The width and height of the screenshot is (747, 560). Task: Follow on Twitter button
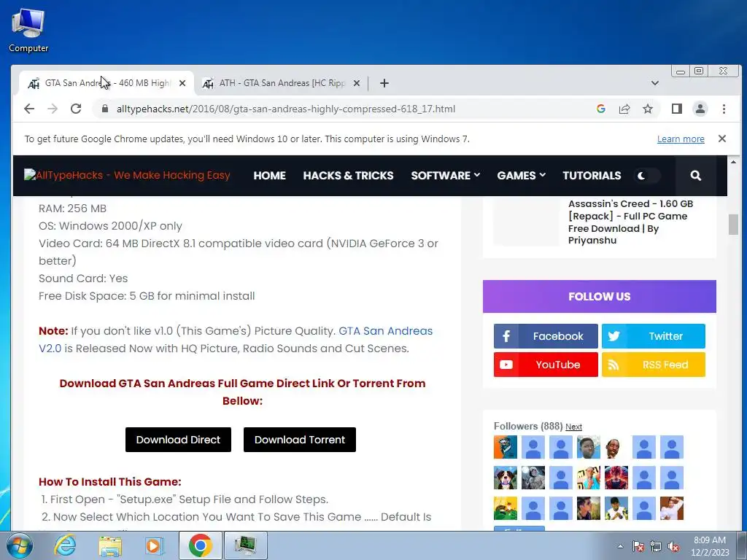point(653,336)
